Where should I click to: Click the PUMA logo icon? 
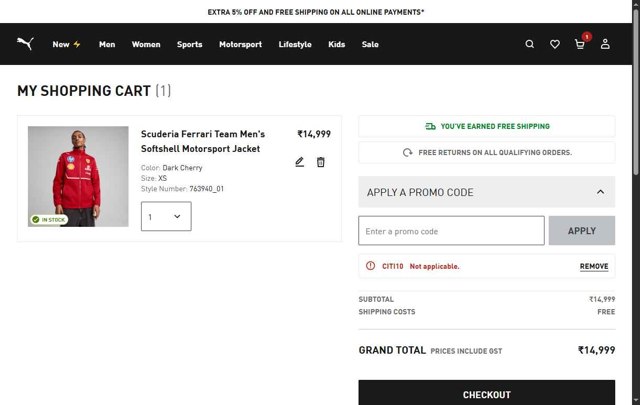[26, 44]
